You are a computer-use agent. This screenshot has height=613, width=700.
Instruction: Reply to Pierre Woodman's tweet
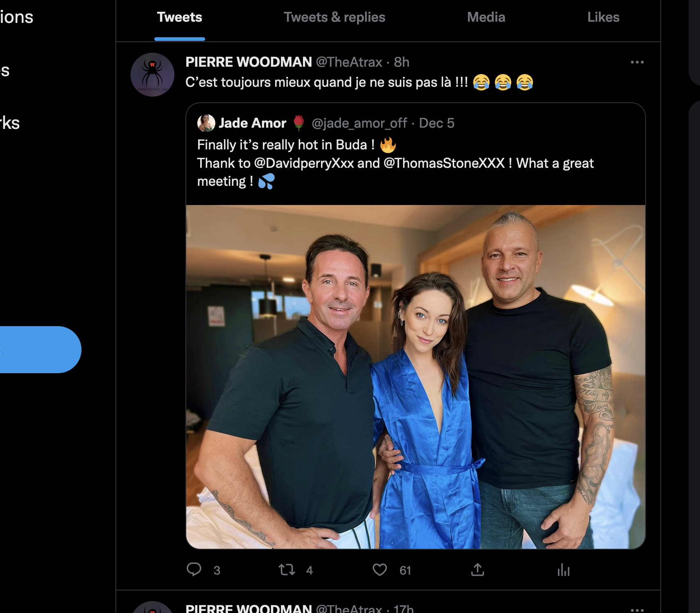(x=194, y=570)
